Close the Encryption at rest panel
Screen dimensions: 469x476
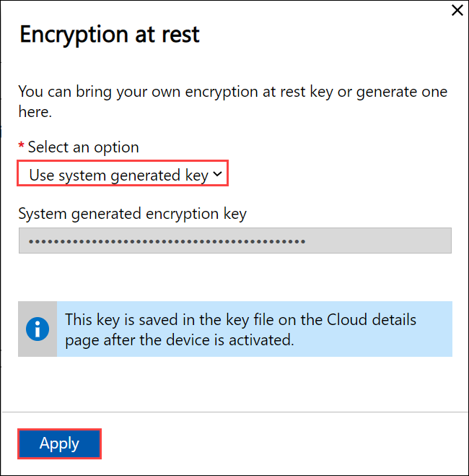[456, 10]
